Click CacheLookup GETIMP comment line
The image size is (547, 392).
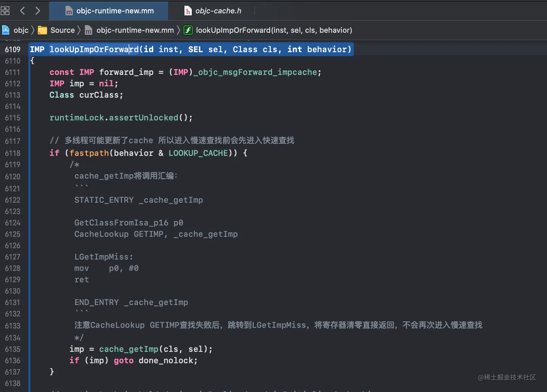click(156, 234)
